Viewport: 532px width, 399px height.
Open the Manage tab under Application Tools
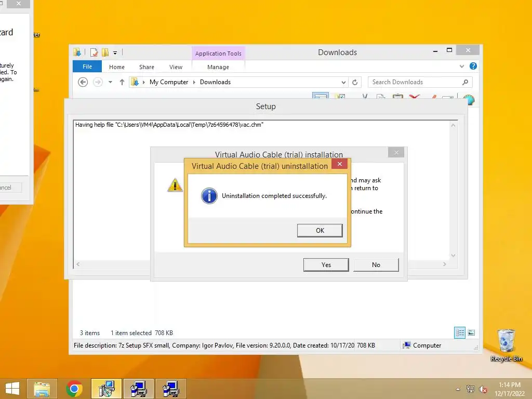pyautogui.click(x=218, y=67)
